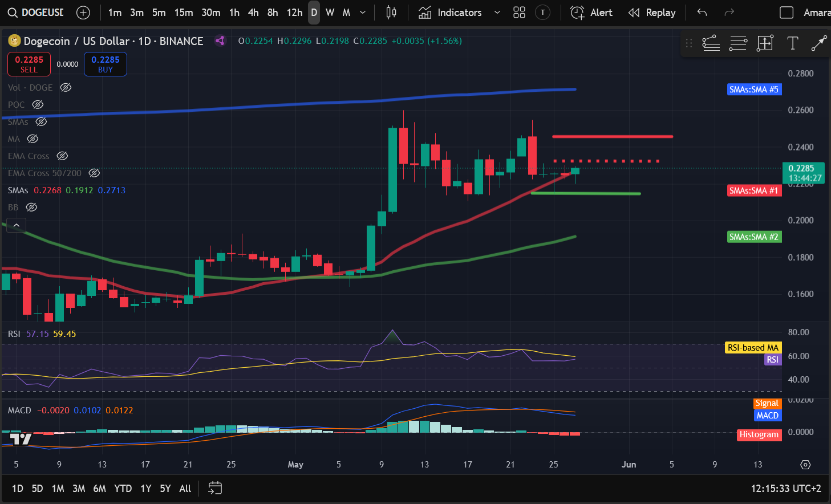
Task: Start bar Replay mode
Action: pyautogui.click(x=652, y=13)
